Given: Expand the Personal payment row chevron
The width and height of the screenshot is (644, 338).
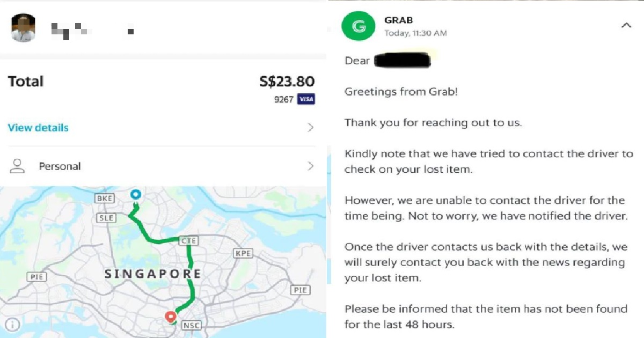Looking at the screenshot, I should pos(311,166).
